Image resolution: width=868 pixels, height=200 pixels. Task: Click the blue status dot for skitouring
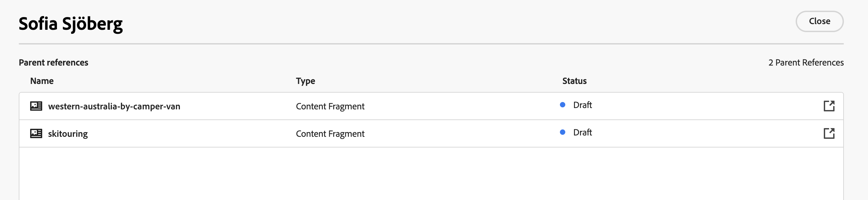562,132
